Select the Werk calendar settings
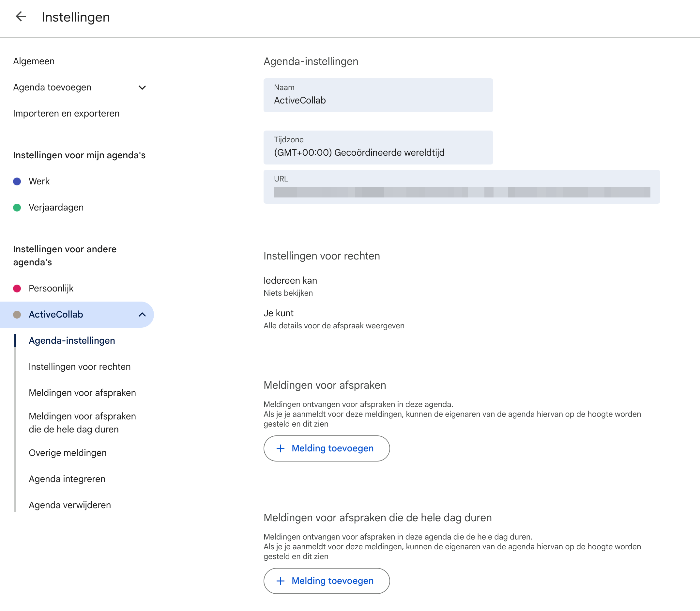 pos(39,181)
